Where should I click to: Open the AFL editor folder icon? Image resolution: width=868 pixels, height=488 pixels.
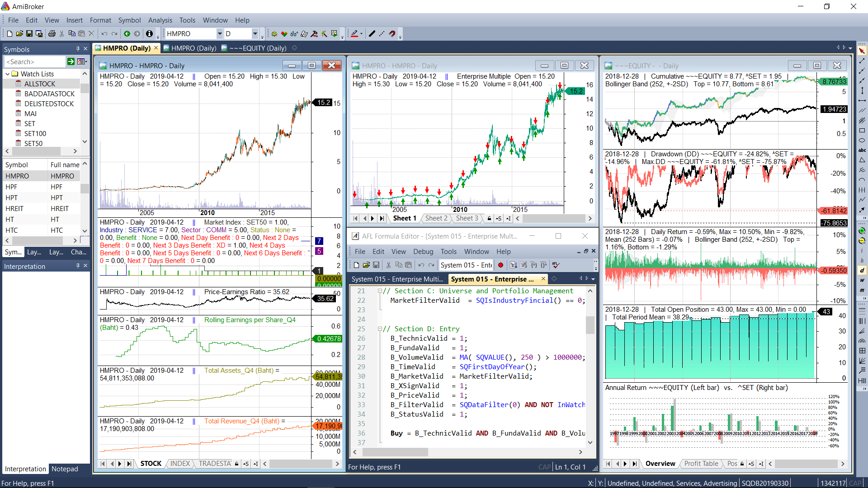point(366,265)
